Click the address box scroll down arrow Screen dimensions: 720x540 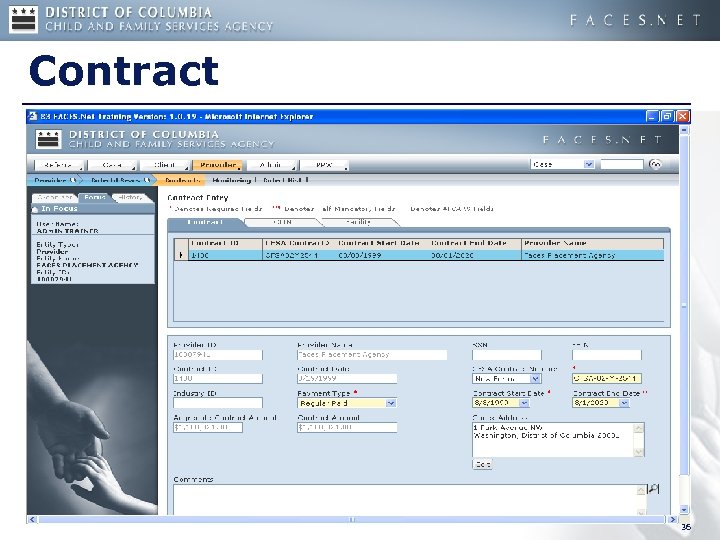(639, 452)
